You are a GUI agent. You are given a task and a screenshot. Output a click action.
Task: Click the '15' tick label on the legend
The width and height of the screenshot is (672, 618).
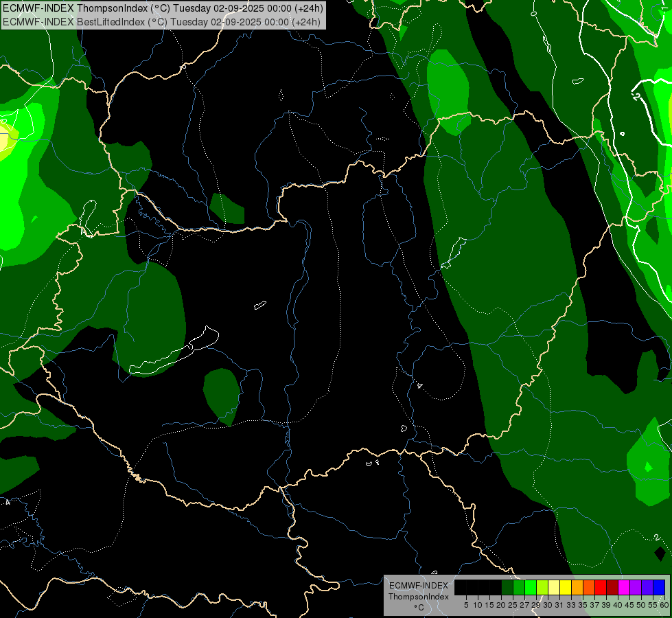click(x=489, y=605)
